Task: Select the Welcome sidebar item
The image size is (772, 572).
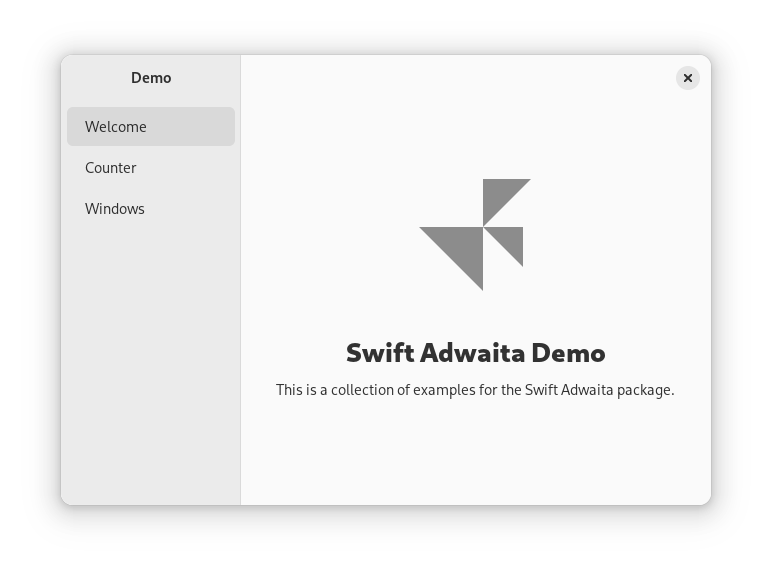Action: click(x=150, y=127)
